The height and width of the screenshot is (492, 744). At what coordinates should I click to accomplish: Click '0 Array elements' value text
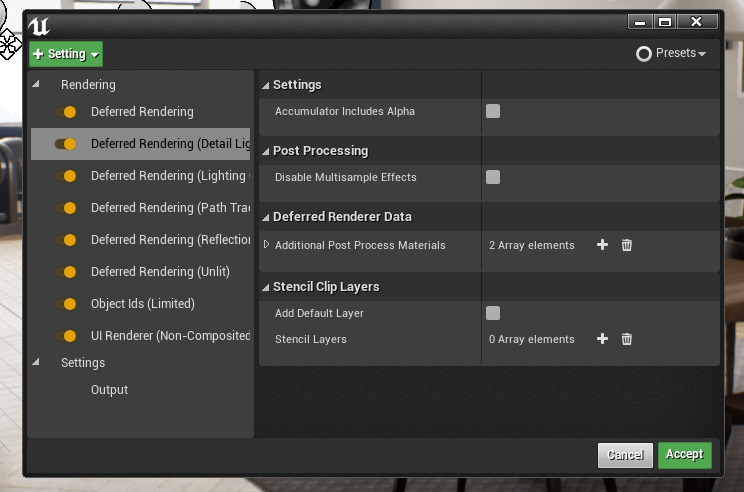click(531, 339)
